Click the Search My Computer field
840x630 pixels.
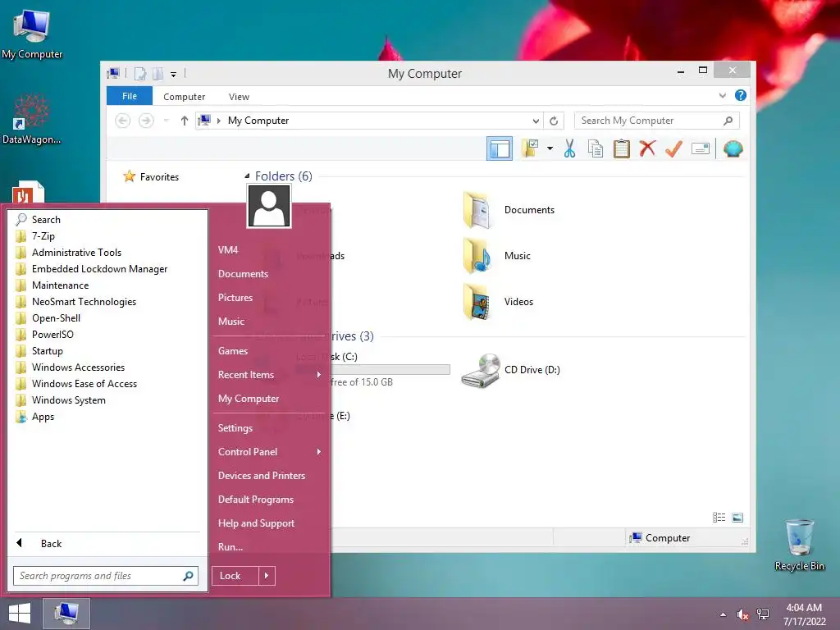tap(656, 121)
